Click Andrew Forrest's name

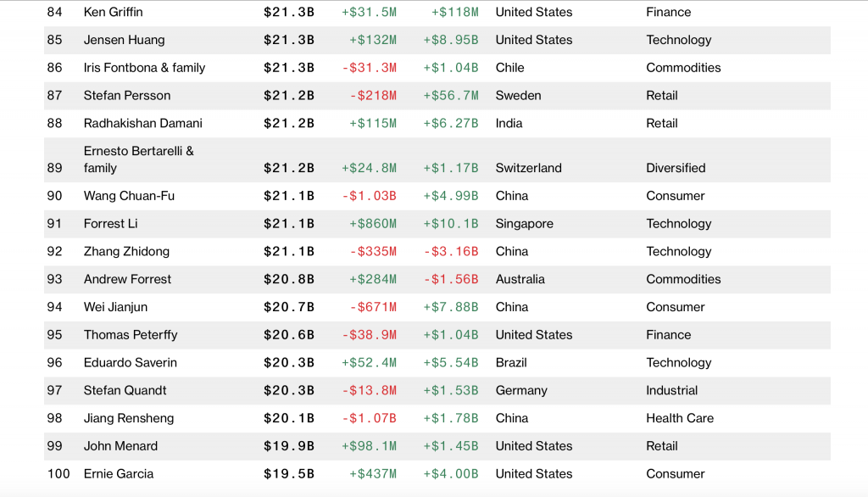pyautogui.click(x=127, y=279)
